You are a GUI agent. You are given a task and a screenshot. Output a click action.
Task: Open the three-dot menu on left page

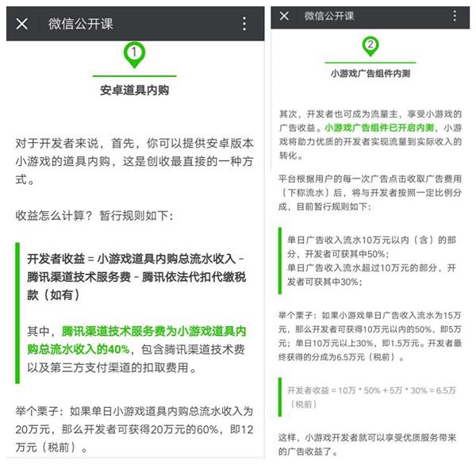[x=244, y=24]
